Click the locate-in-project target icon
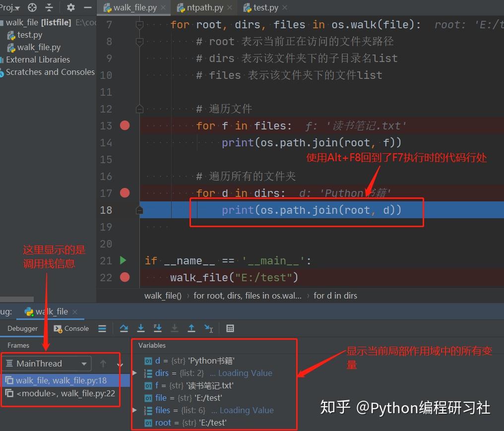504x431 pixels. point(32,7)
